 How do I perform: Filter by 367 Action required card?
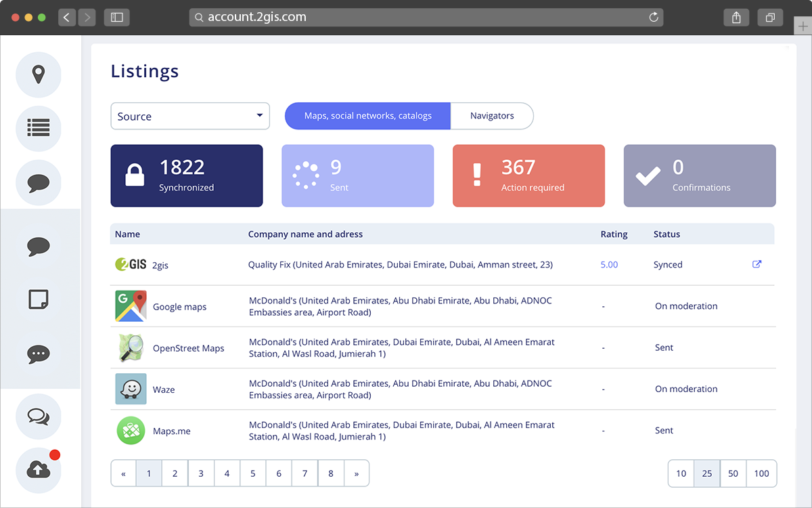(x=528, y=175)
